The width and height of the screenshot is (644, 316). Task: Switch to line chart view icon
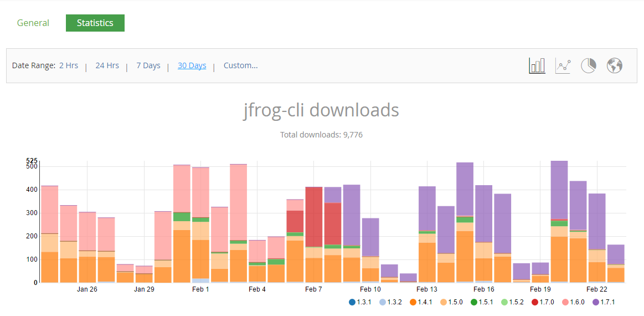pos(563,65)
